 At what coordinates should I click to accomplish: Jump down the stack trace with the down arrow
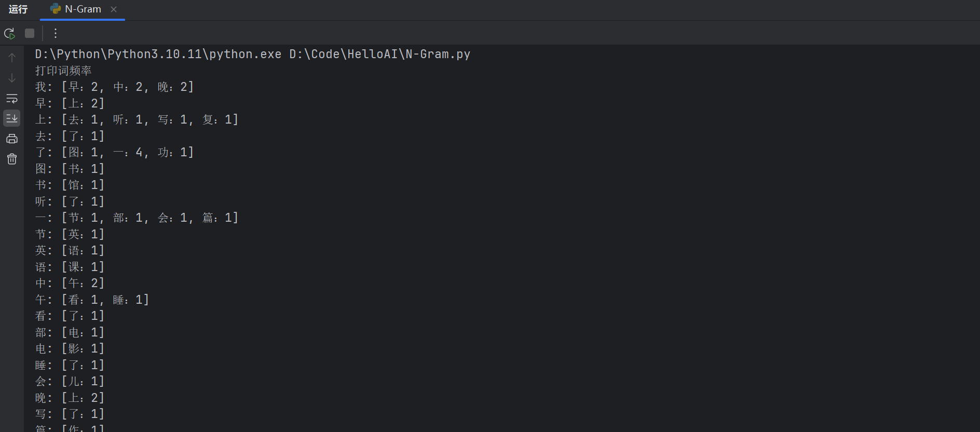click(x=12, y=78)
